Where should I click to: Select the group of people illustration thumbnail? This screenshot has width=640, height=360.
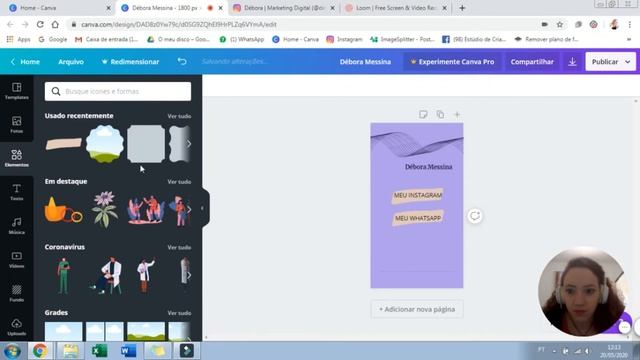pyautogui.click(x=146, y=210)
